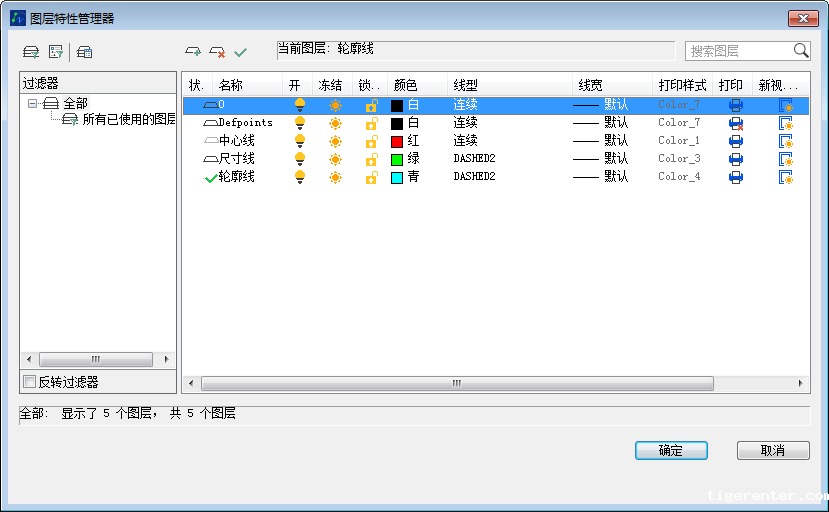
Task: Click the red color swatch of 中心线
Action: [397, 141]
